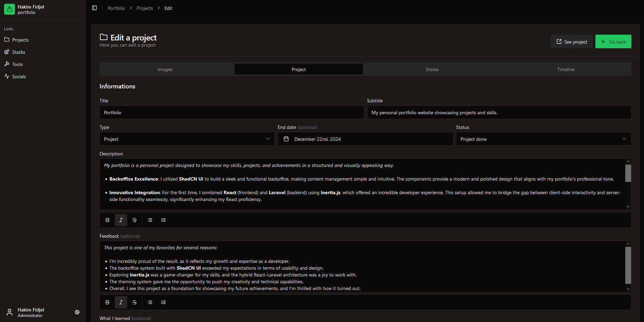Toggle italic in Description toolbar

coord(121,220)
